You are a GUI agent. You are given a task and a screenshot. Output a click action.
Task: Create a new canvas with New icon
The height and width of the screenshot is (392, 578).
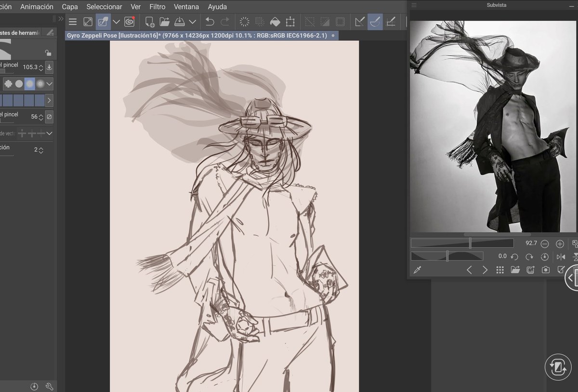point(150,22)
